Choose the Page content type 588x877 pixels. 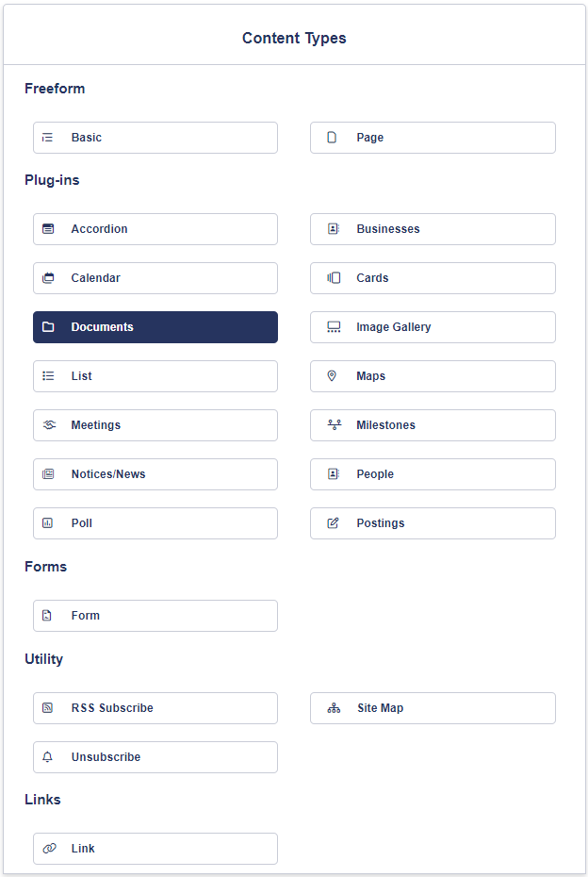[x=433, y=138]
